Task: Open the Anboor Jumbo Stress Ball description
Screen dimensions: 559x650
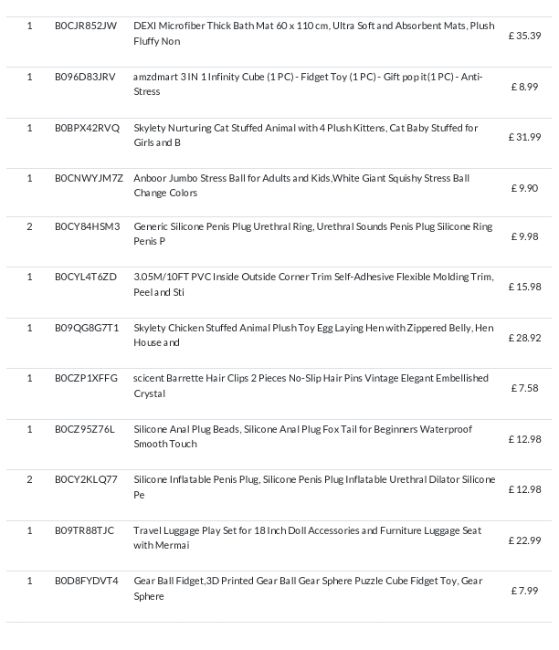Action: coord(301,185)
